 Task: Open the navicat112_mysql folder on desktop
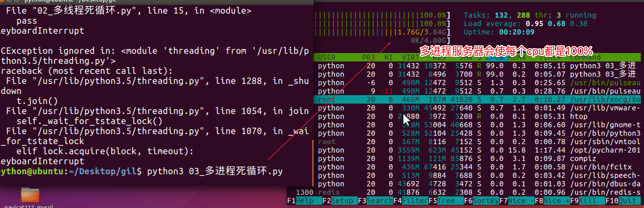coord(30,198)
